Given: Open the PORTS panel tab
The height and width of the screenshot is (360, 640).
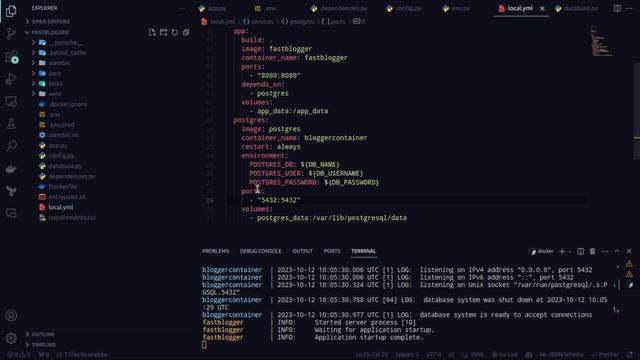Looking at the screenshot, I should (332, 251).
